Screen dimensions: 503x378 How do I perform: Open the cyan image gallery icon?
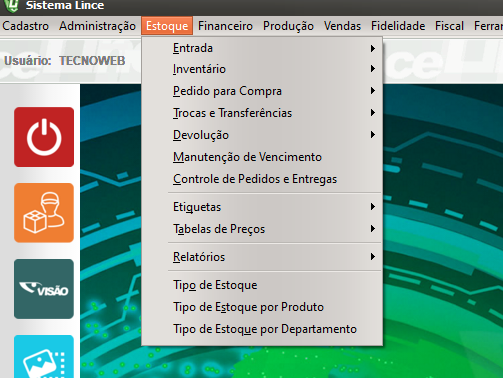(44, 356)
